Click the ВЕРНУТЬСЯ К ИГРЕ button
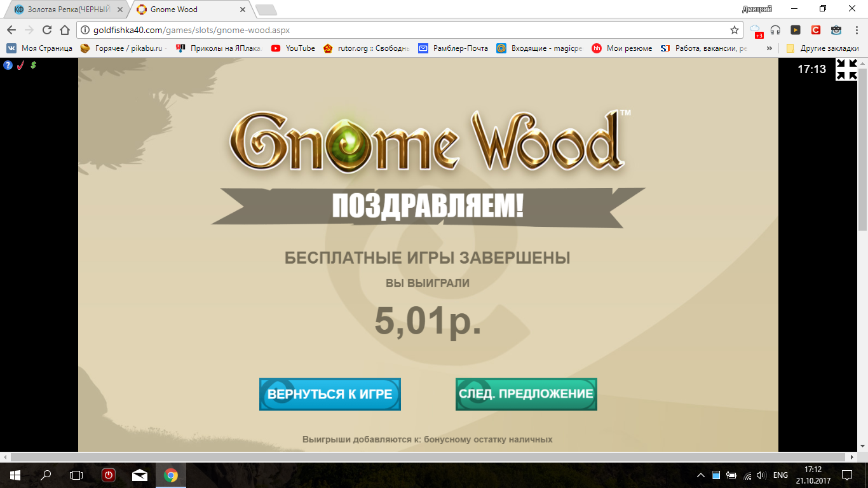The width and height of the screenshot is (868, 488). tap(330, 394)
